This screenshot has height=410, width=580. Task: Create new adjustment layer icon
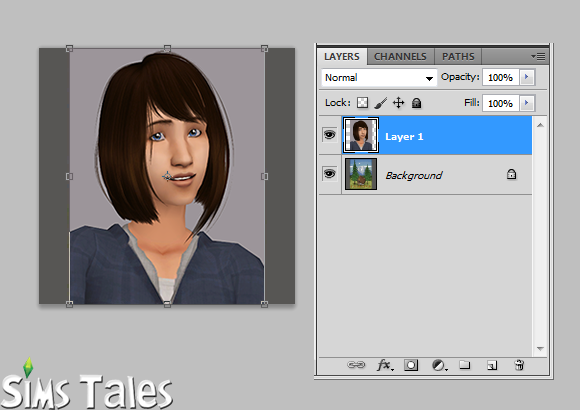(439, 365)
